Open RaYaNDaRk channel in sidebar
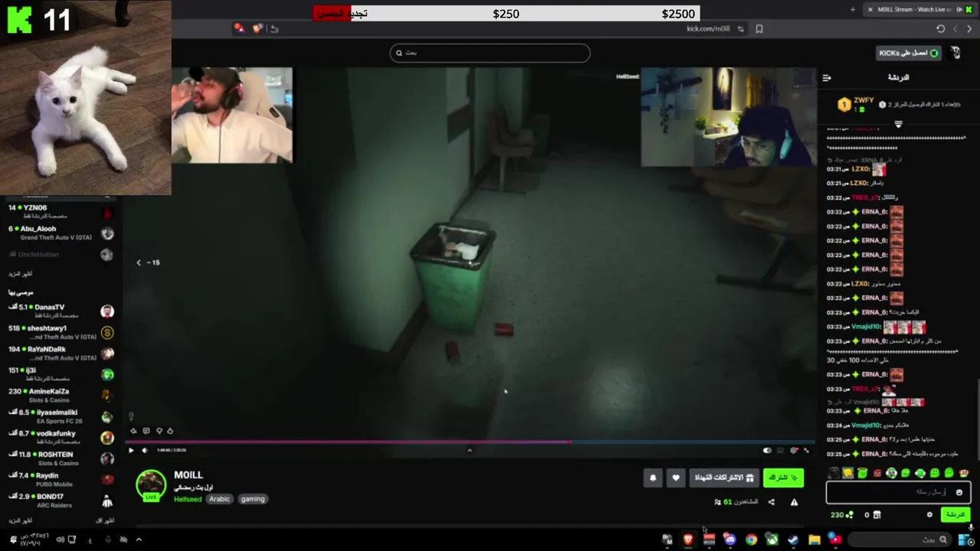Screen dimensions: 980x551 pyautogui.click(x=61, y=353)
